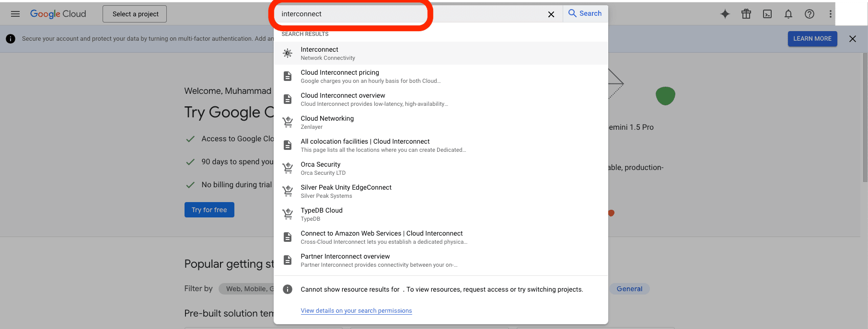Click document icon beside Cloud Interconnect overview
Image resolution: width=868 pixels, height=329 pixels.
pyautogui.click(x=288, y=99)
